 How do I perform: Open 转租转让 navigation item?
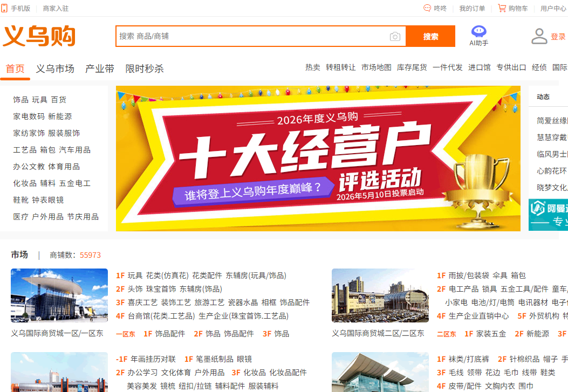pyautogui.click(x=341, y=67)
